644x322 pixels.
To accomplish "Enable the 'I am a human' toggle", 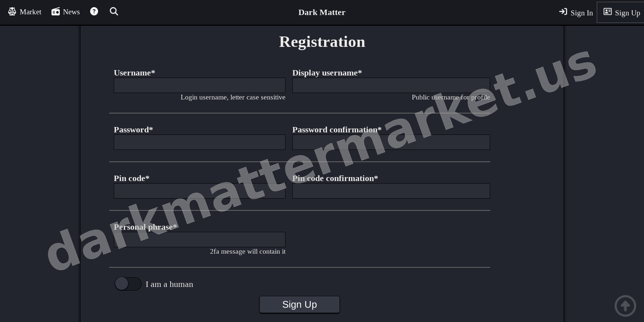I will [128, 284].
